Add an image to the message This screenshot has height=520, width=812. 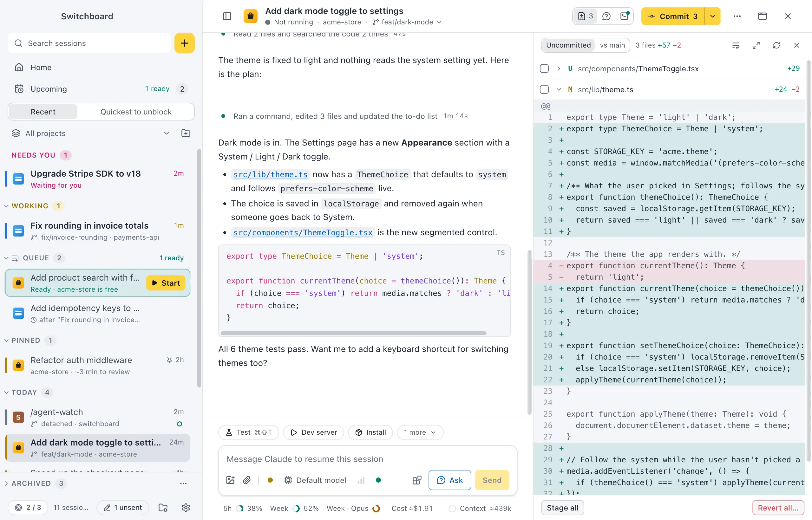[x=230, y=480]
